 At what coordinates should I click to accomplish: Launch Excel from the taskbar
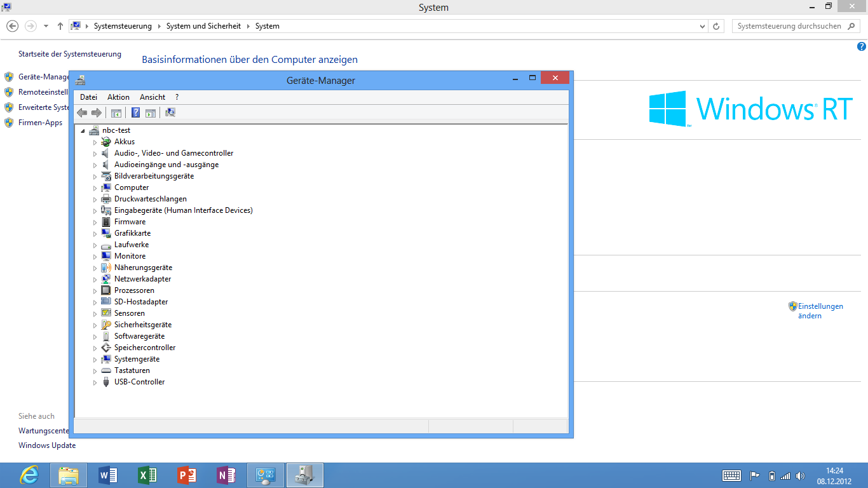click(x=147, y=475)
